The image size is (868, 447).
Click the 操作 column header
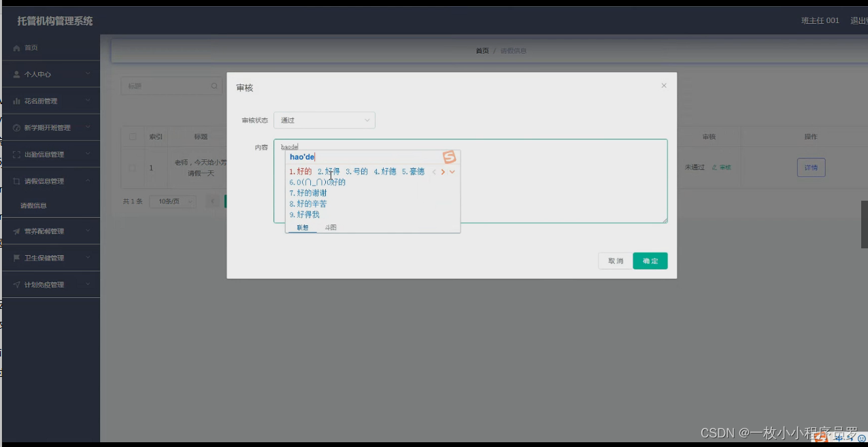[811, 137]
